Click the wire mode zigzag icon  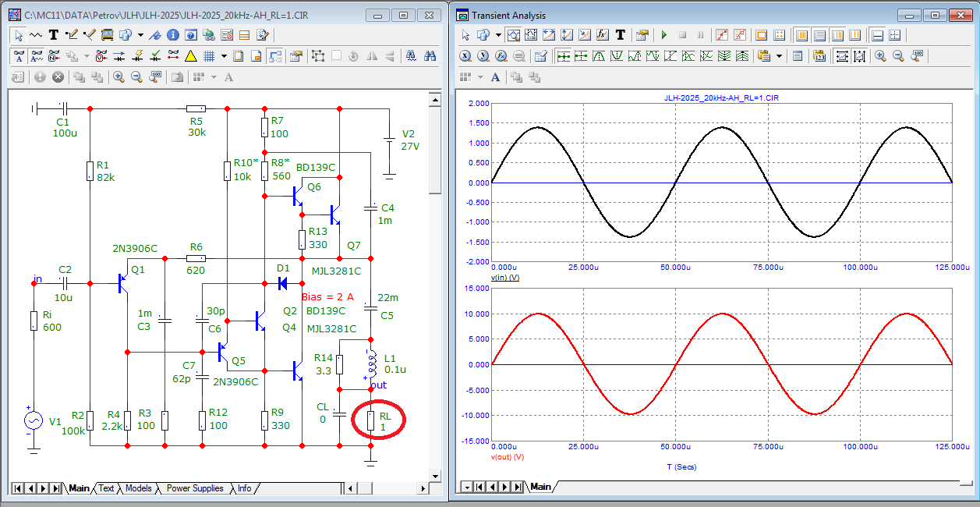click(x=36, y=35)
